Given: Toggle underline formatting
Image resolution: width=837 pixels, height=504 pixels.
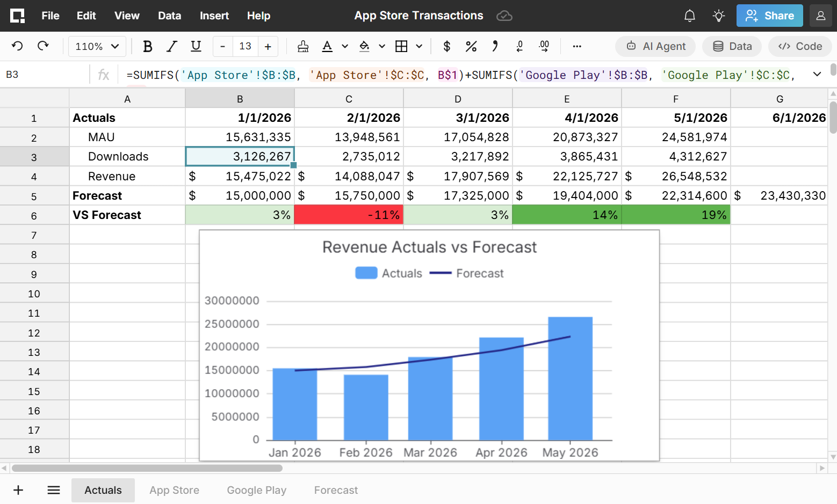Looking at the screenshot, I should pos(196,46).
